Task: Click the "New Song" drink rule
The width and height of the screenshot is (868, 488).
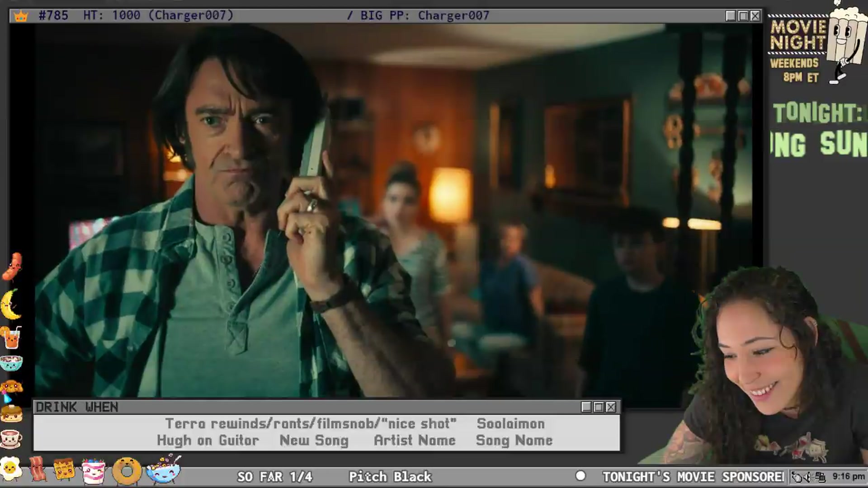Action: pyautogui.click(x=314, y=440)
